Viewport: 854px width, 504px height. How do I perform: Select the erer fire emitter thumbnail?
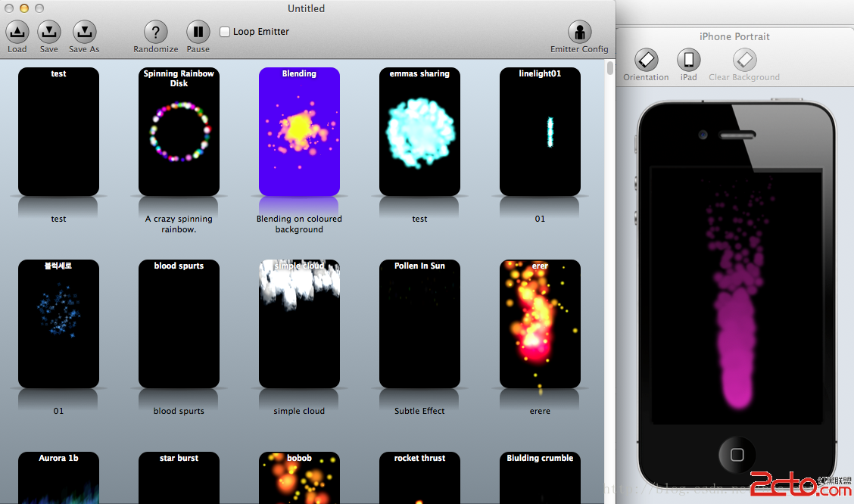(x=540, y=324)
